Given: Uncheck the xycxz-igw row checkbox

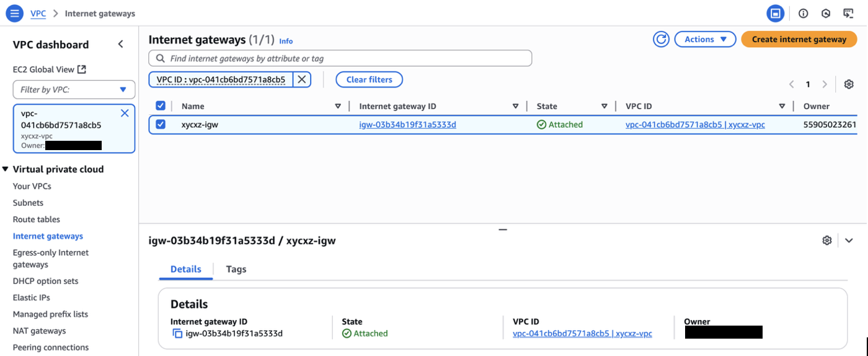Looking at the screenshot, I should tap(161, 125).
